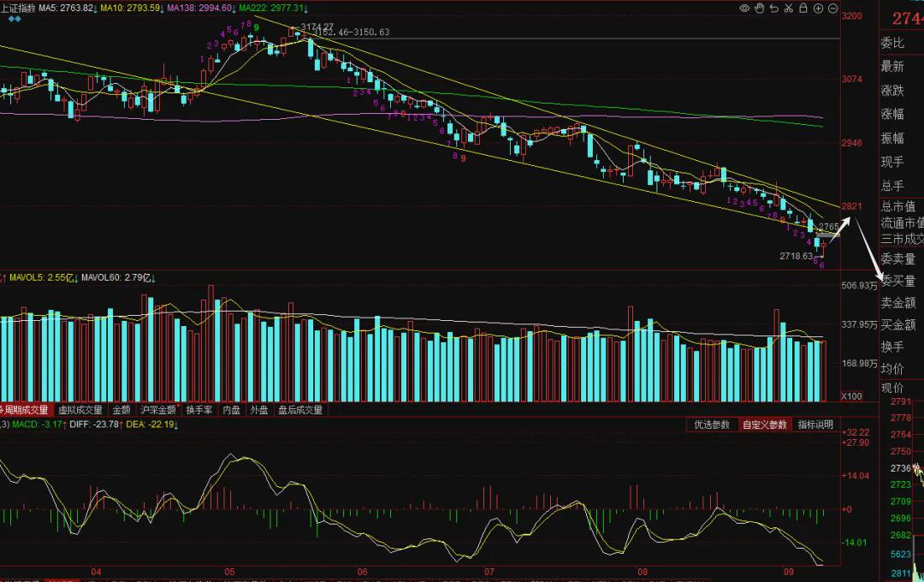The height and width of the screenshot is (582, 924).
Task: Click the MACD: -3.17 value label
Action: [38, 424]
